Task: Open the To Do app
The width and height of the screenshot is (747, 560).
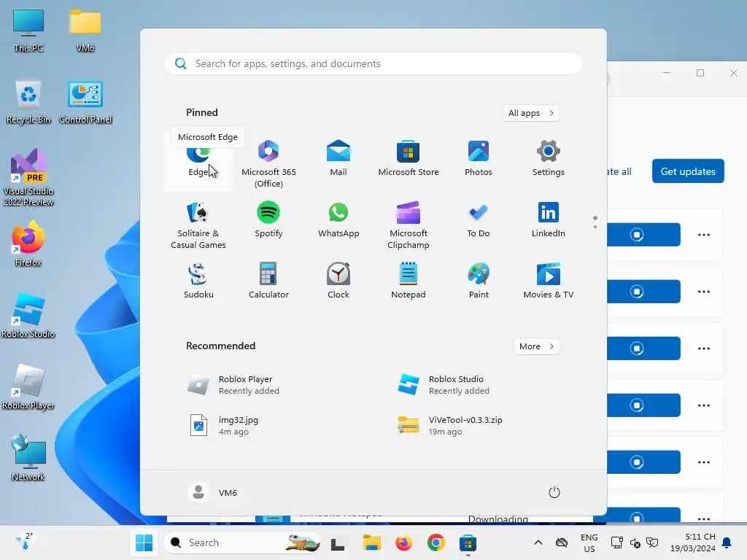Action: tap(479, 219)
